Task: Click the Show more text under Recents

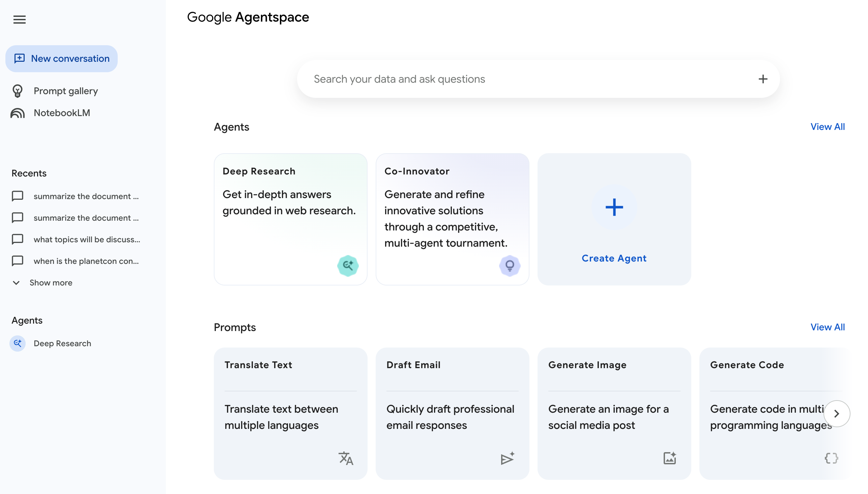Action: (51, 283)
